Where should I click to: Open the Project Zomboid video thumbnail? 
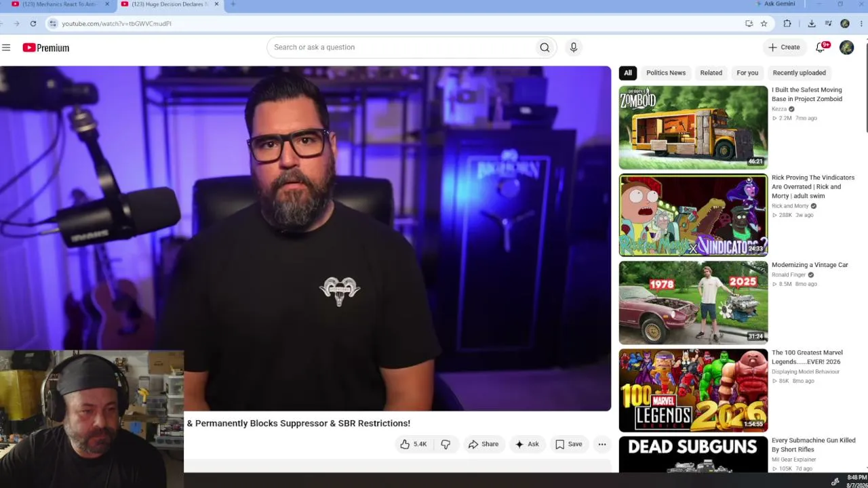tap(693, 127)
